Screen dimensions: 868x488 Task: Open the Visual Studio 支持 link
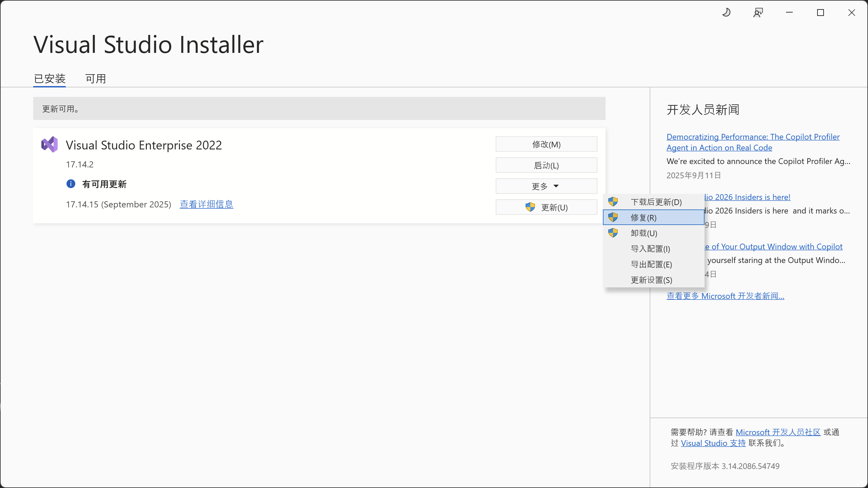(713, 443)
